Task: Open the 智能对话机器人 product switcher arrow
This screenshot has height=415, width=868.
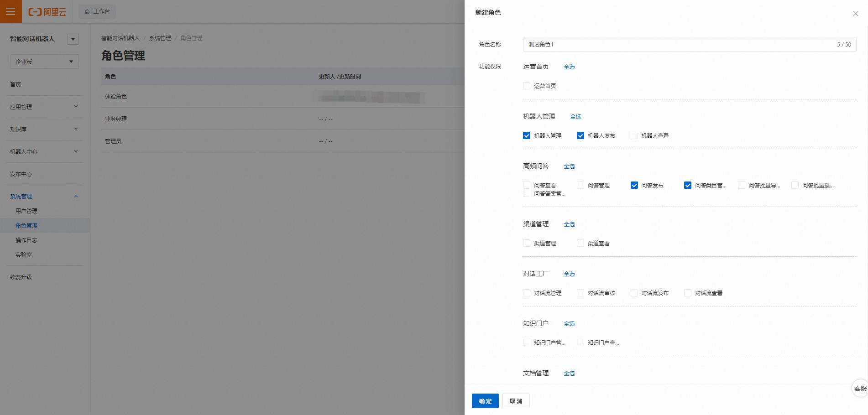Action: tap(73, 39)
